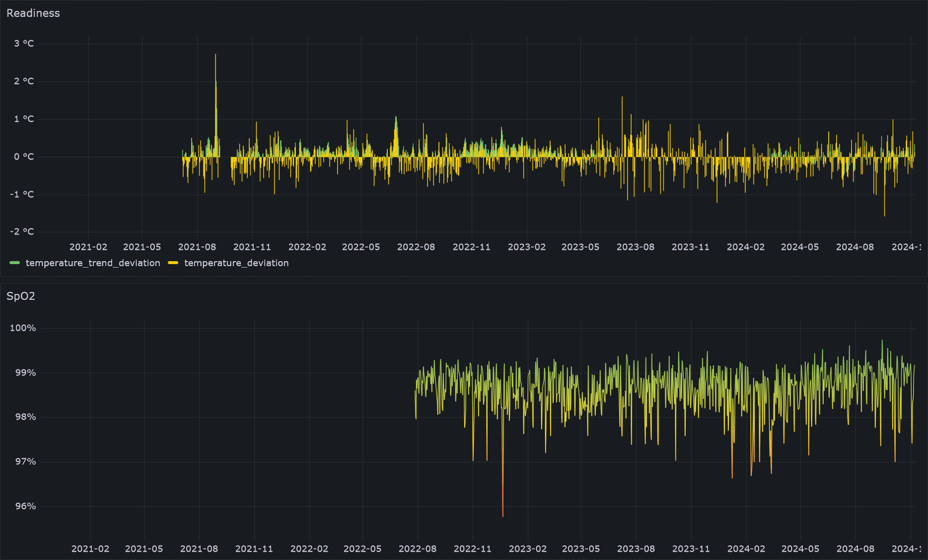The height and width of the screenshot is (560, 928).
Task: Click the 2024-05 label on the SpO2 time axis
Action: (800, 549)
